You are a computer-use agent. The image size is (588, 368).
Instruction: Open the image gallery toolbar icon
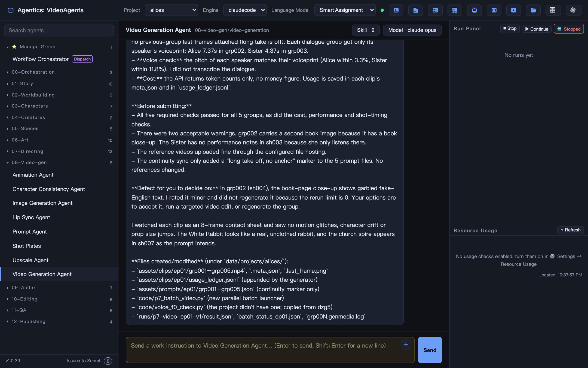[x=396, y=10]
